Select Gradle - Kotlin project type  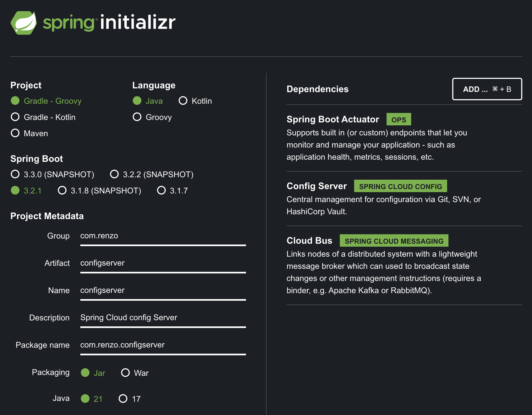(x=15, y=117)
